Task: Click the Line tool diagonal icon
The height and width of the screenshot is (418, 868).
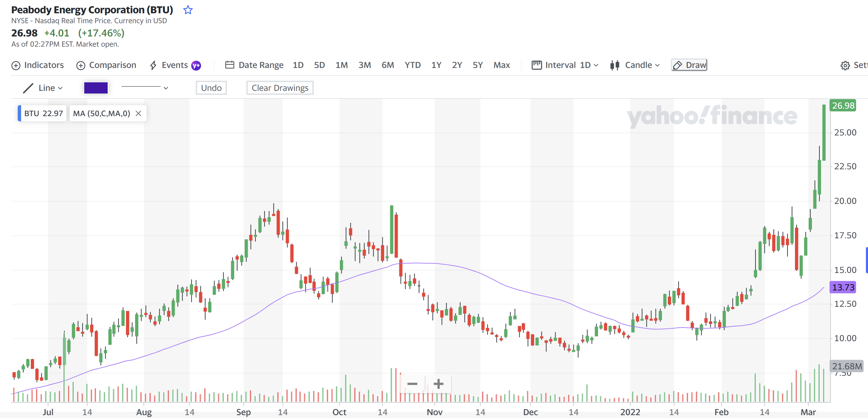Action: pyautogui.click(x=28, y=88)
